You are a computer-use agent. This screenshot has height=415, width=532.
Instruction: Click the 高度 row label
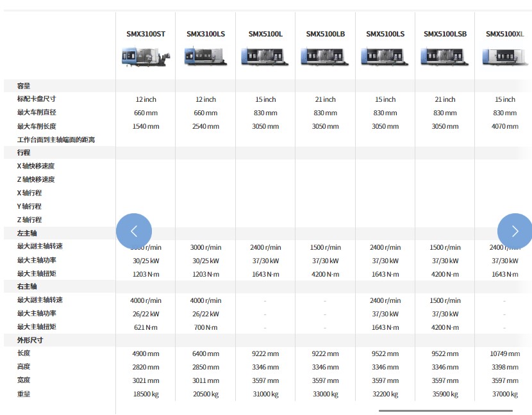click(24, 366)
